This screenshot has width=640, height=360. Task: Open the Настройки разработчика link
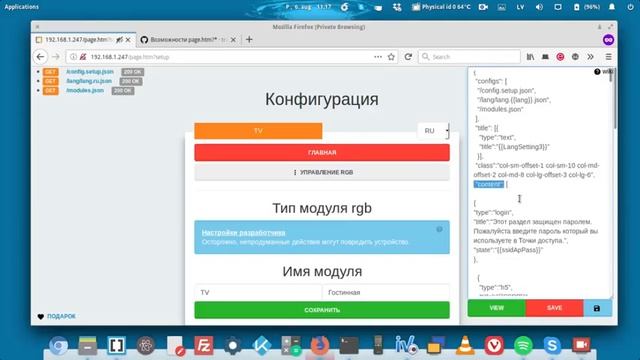click(x=243, y=233)
